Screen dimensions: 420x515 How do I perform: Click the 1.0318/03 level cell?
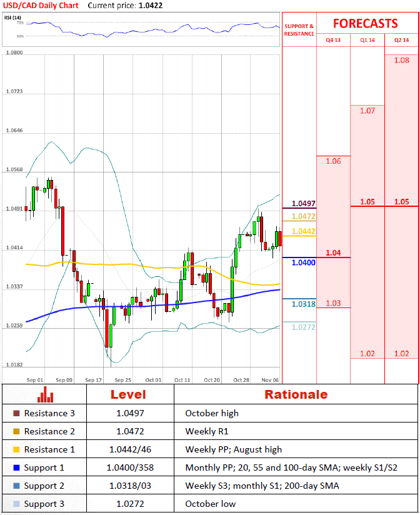(x=130, y=486)
